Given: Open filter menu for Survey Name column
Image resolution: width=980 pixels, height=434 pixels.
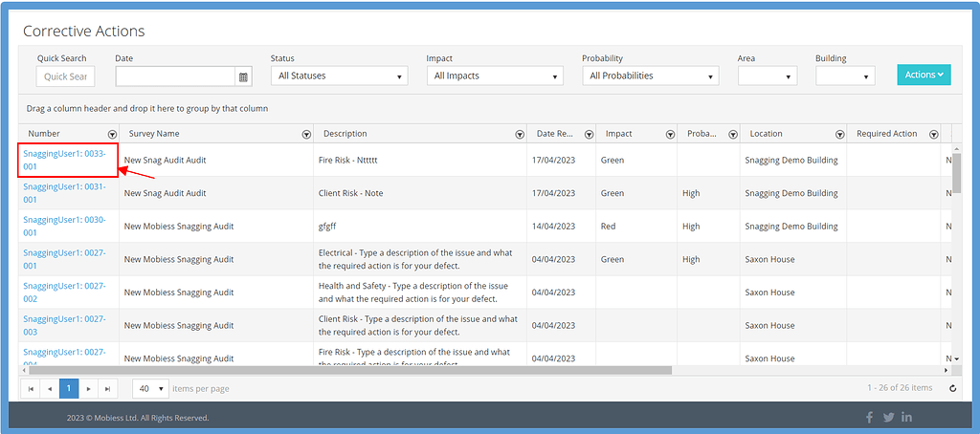Looking at the screenshot, I should (x=307, y=134).
